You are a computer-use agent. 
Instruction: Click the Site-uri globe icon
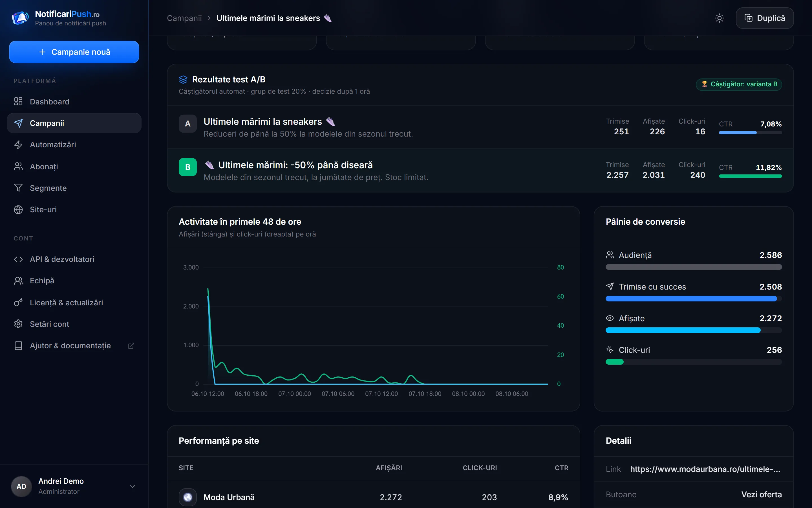pos(18,210)
